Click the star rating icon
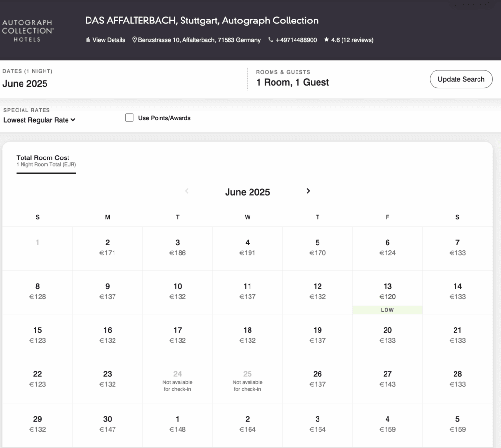 pyautogui.click(x=326, y=40)
